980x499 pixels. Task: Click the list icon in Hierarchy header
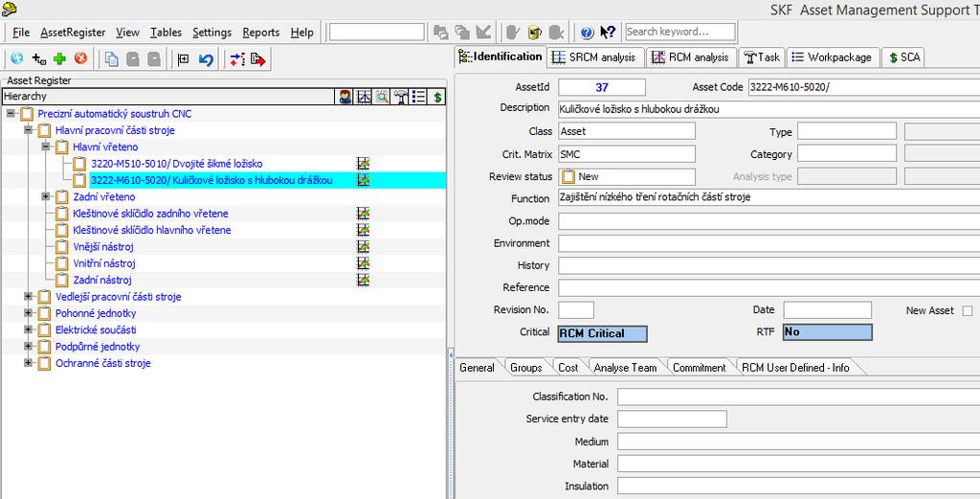[419, 97]
